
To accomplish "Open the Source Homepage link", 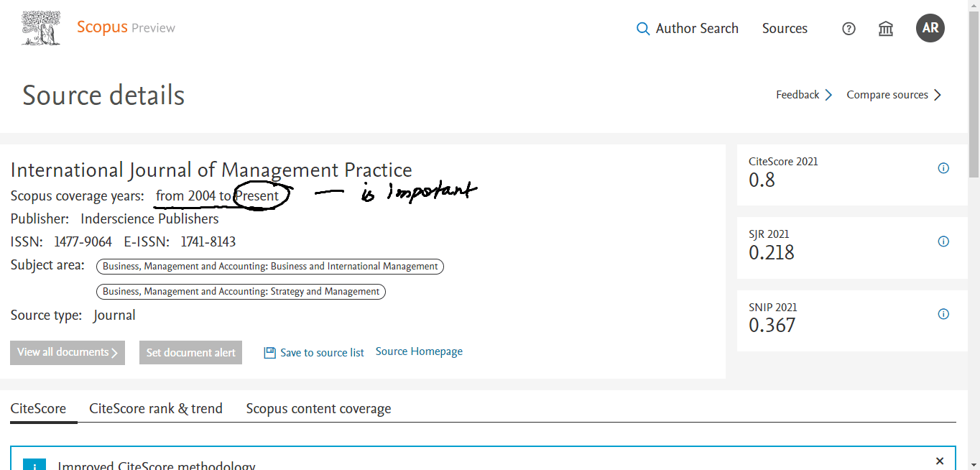I will (419, 351).
